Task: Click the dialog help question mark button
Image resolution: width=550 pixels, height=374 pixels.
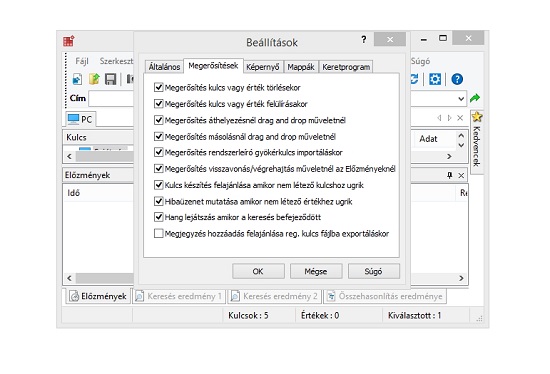Action: (364, 39)
